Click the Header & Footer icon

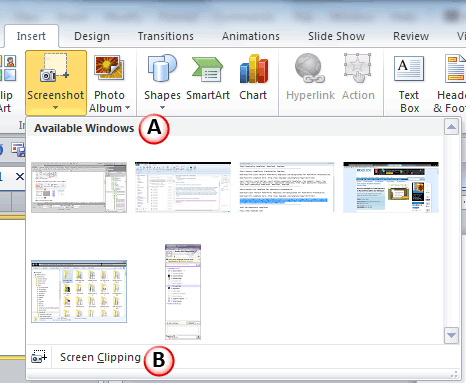pyautogui.click(x=455, y=69)
